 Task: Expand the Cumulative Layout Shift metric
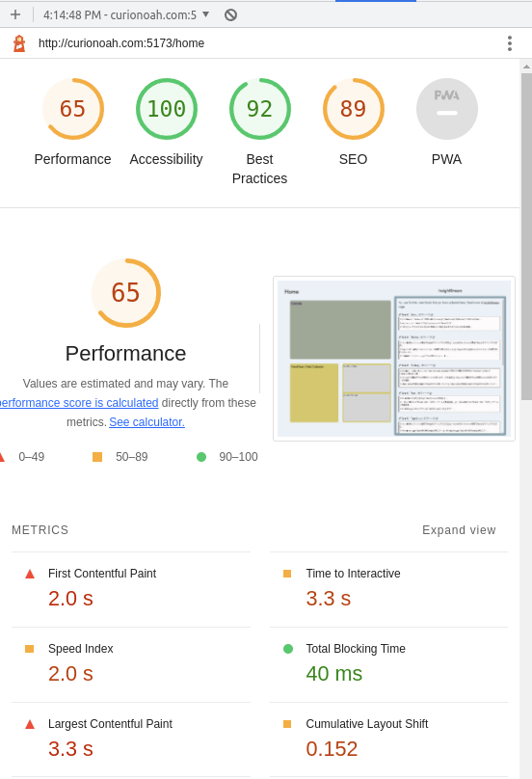point(389,739)
